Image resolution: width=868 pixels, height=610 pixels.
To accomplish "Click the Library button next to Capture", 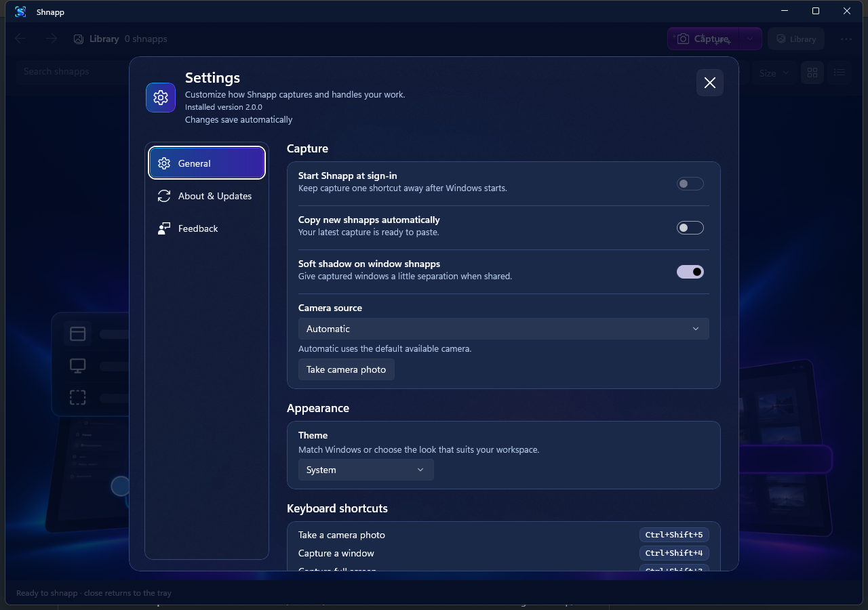I will point(796,39).
